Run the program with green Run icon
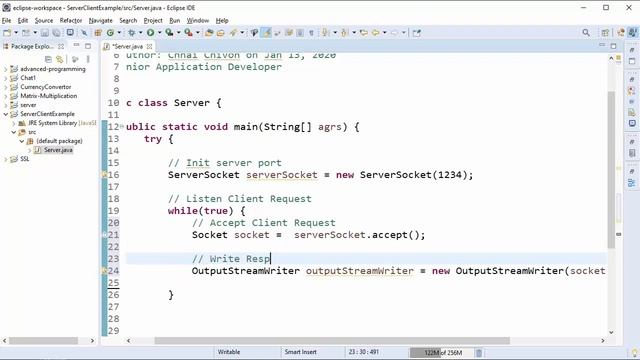The width and height of the screenshot is (640, 360). tap(150, 33)
